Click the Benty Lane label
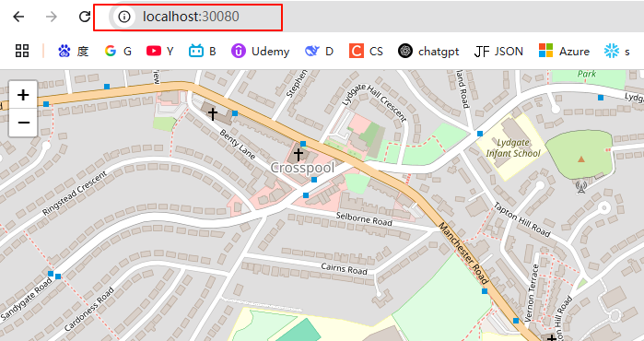 pyautogui.click(x=238, y=144)
